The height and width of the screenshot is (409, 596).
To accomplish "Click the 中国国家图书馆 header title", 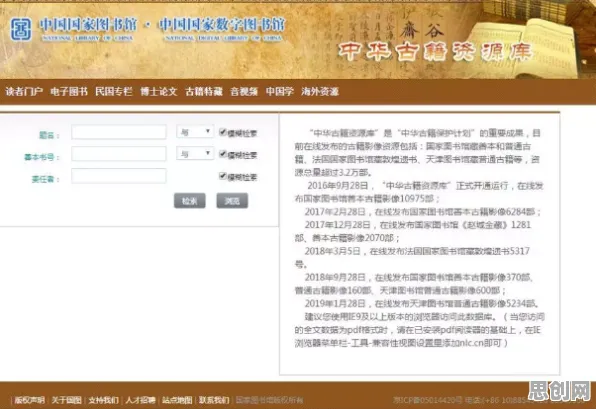I will tap(88, 25).
